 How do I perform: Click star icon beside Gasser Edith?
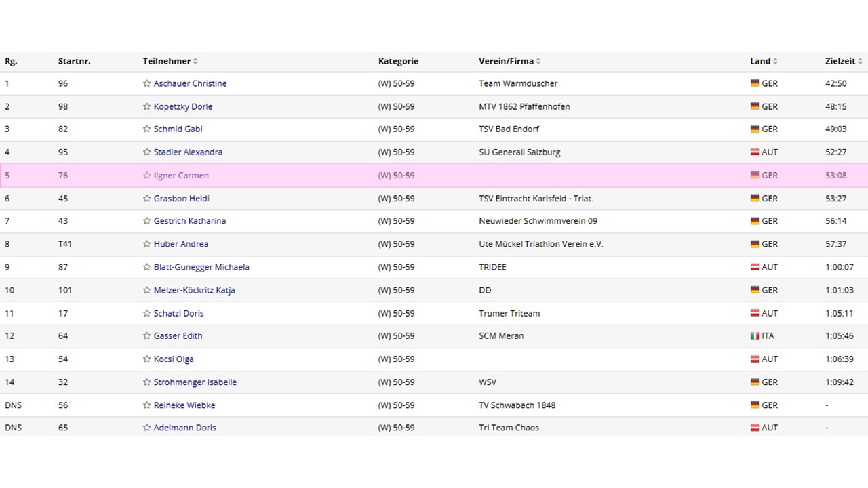coord(146,335)
